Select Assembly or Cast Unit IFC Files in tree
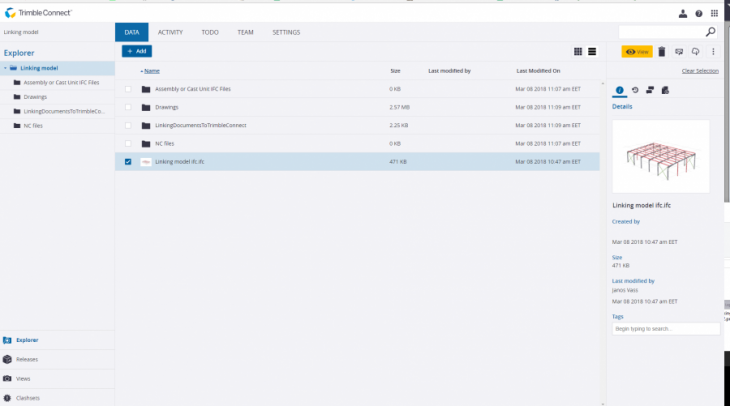This screenshot has height=406, width=730. (61, 82)
